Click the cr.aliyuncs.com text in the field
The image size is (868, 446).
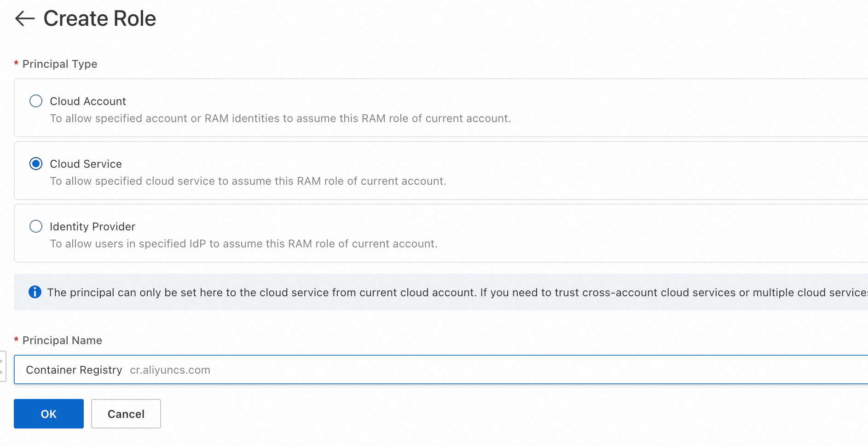click(x=170, y=370)
